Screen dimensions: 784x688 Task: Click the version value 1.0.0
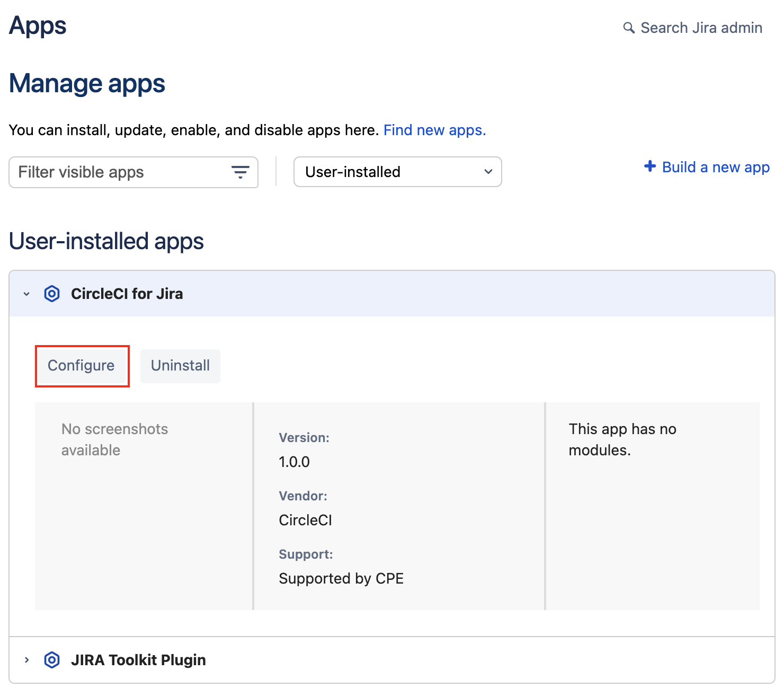[x=294, y=462]
